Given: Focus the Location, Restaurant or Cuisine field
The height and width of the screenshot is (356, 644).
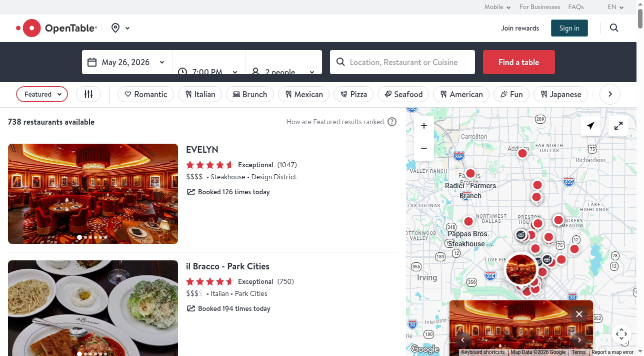Looking at the screenshot, I should tap(402, 62).
